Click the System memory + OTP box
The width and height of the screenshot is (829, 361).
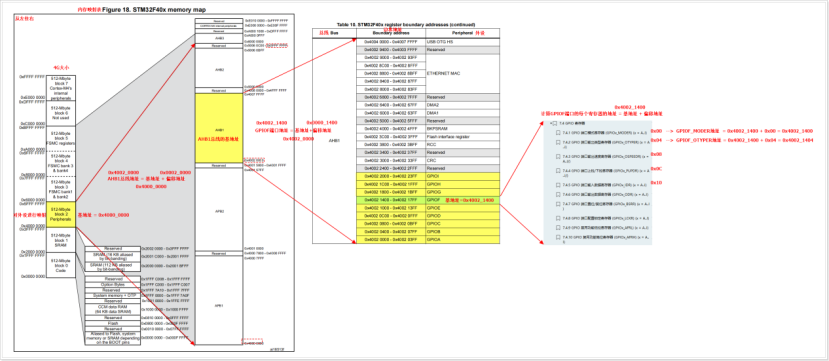(x=113, y=295)
